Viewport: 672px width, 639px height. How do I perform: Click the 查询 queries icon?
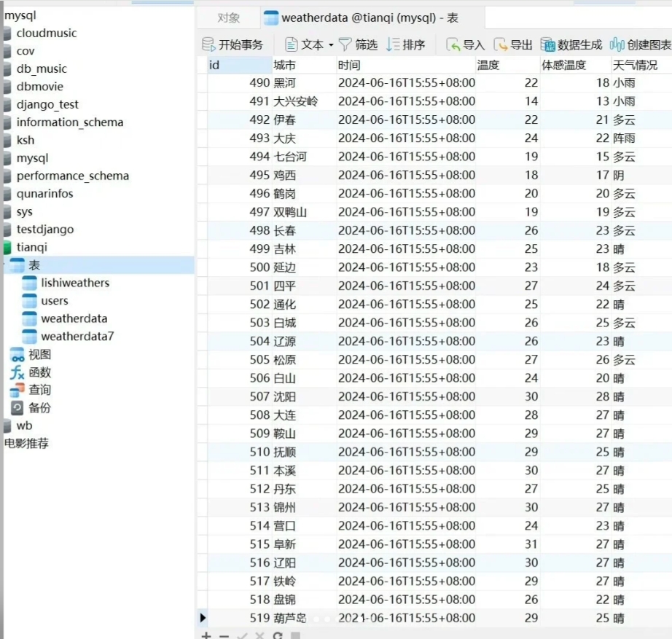[x=17, y=390]
